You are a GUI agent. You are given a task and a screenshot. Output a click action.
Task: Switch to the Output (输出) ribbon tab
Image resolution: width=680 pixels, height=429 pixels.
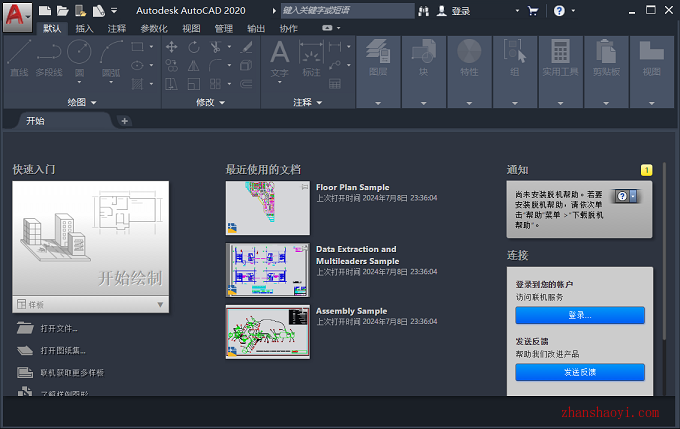[256, 29]
